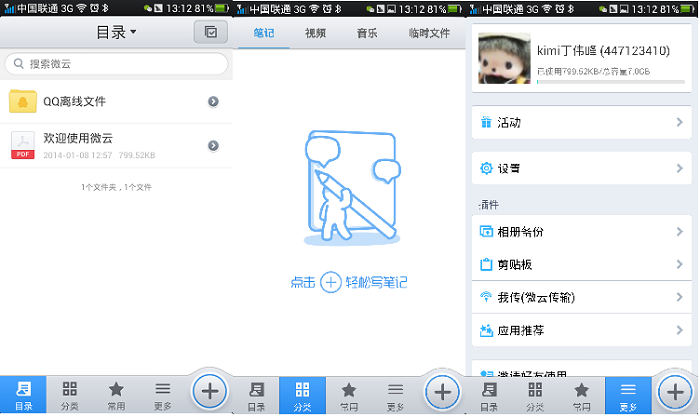Tap 更多 tab in left screen's bottom bar

pyautogui.click(x=162, y=395)
